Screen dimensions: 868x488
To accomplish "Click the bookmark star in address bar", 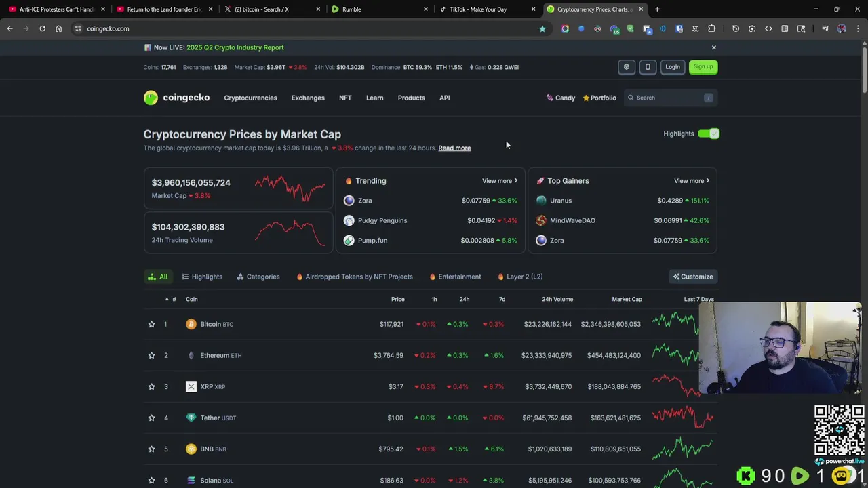I will tap(542, 28).
